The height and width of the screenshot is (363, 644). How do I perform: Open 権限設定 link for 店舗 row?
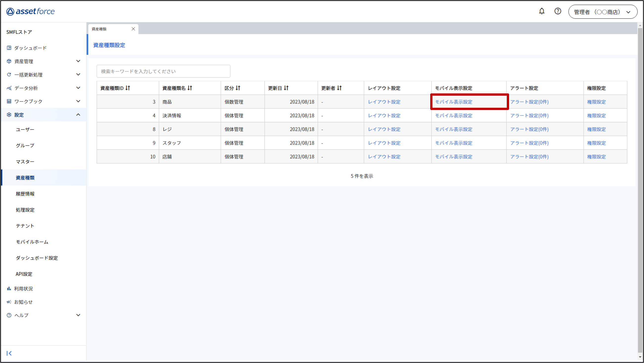[596, 157]
